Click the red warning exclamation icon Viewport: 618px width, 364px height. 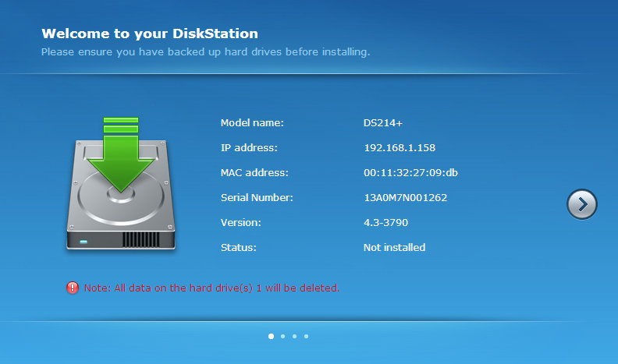coord(73,288)
